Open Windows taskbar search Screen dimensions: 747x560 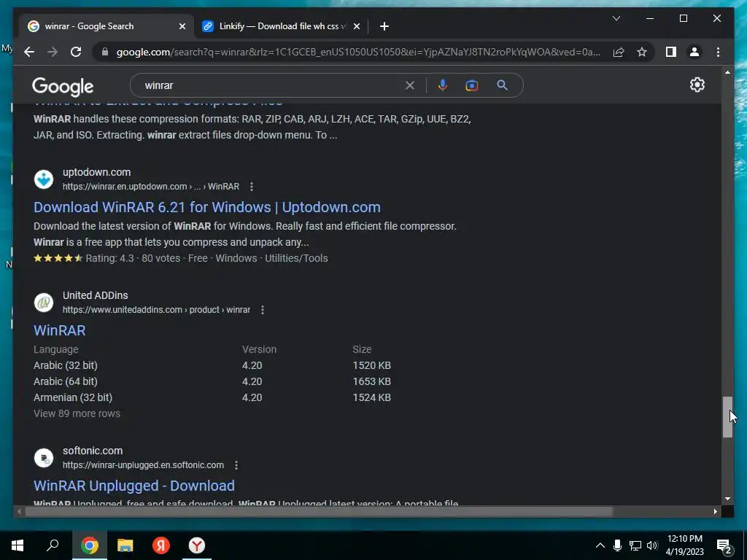(53, 545)
